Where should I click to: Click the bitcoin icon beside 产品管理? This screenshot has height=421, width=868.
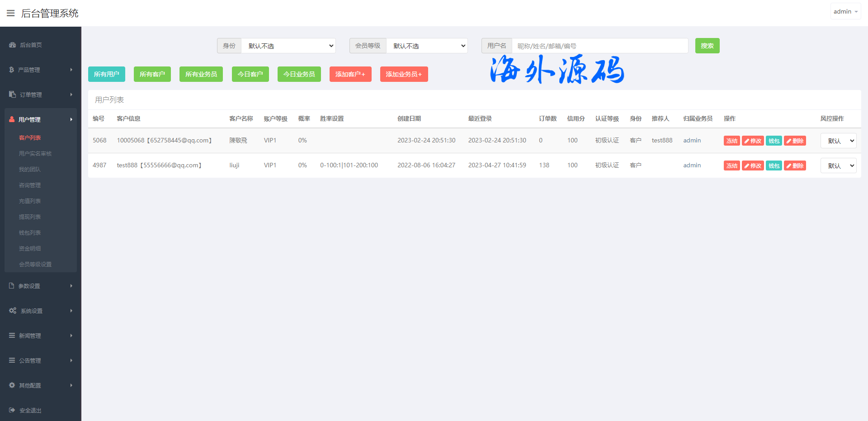tap(11, 70)
